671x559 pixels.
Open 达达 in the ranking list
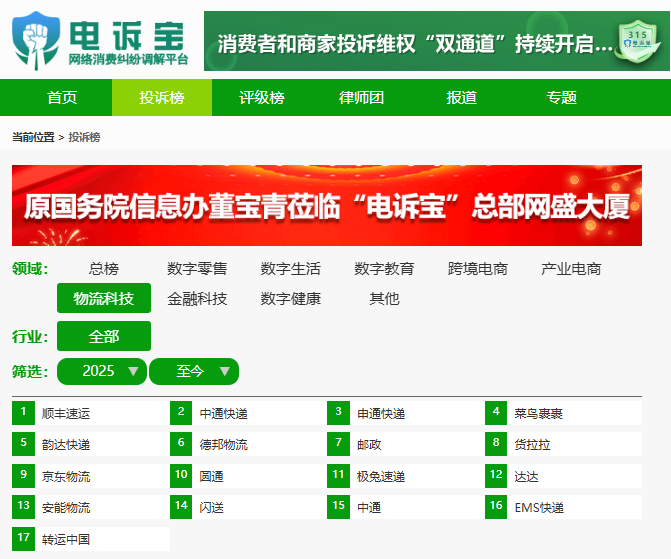[x=526, y=476]
